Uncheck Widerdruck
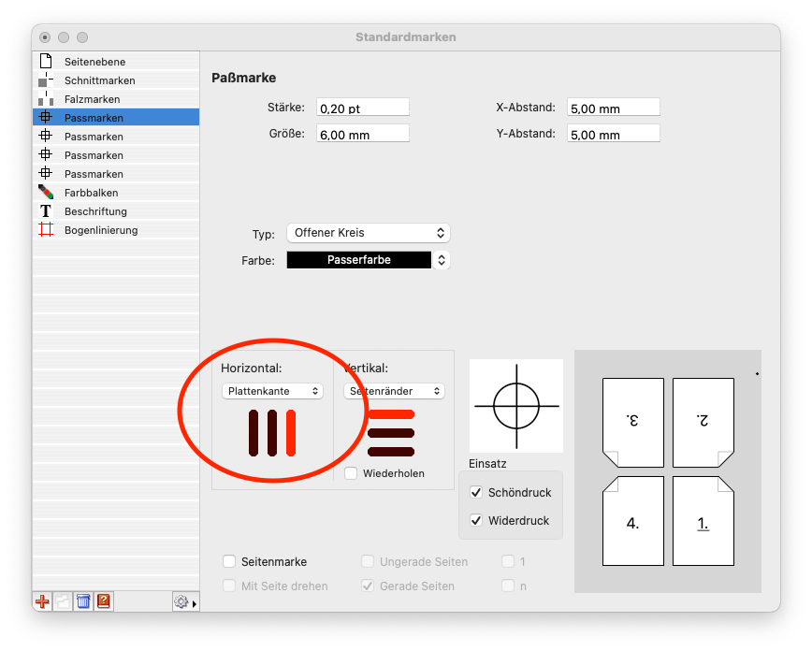 pos(476,520)
